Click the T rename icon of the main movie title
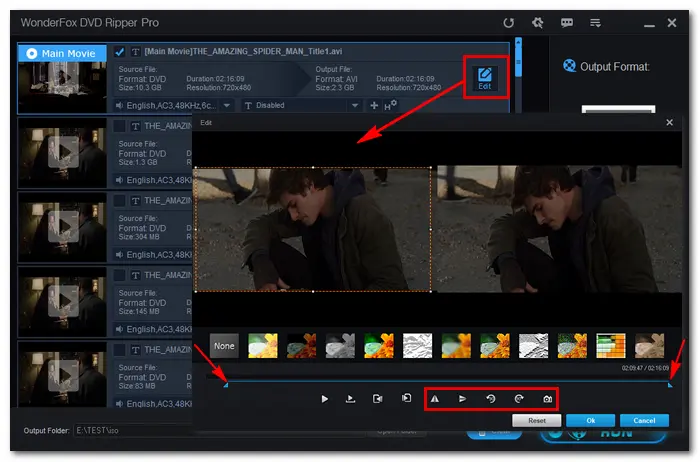Screen dimensions: 700x462 (x=135, y=52)
